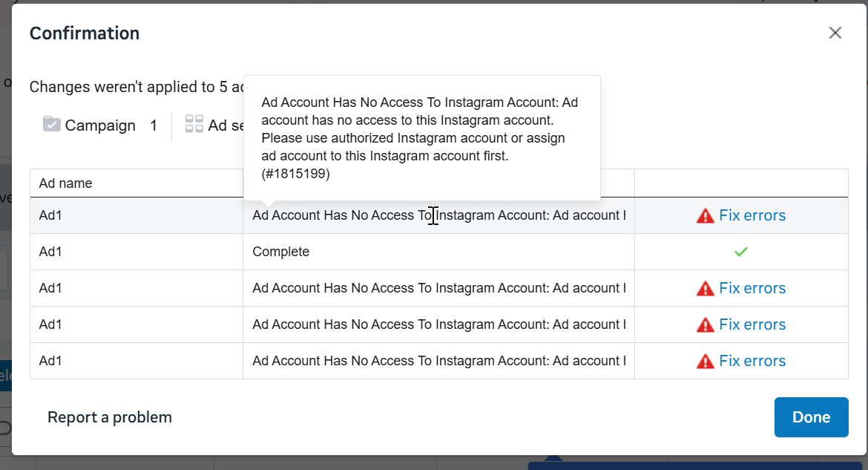
Task: Click Fix errors in the first row
Action: [x=752, y=215]
